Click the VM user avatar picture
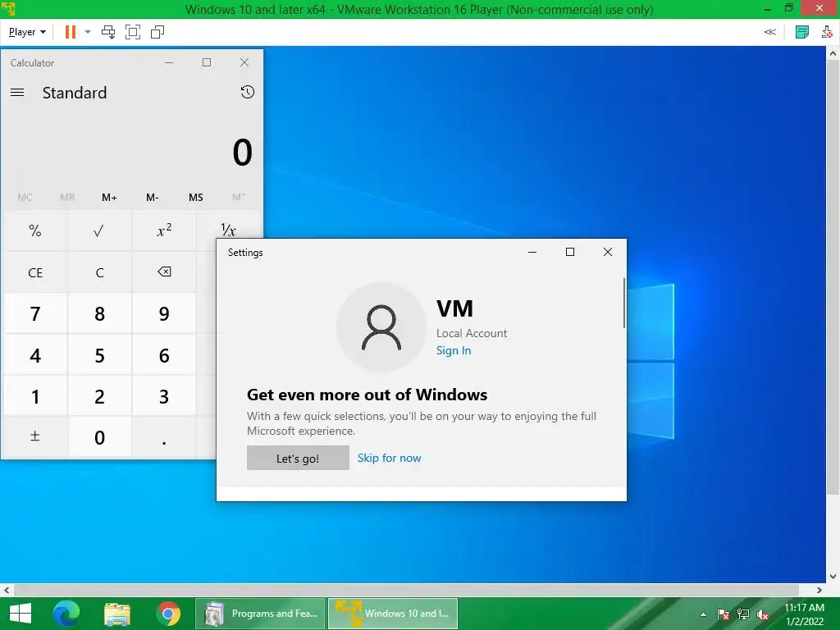Viewport: 840px width, 630px height. click(381, 327)
